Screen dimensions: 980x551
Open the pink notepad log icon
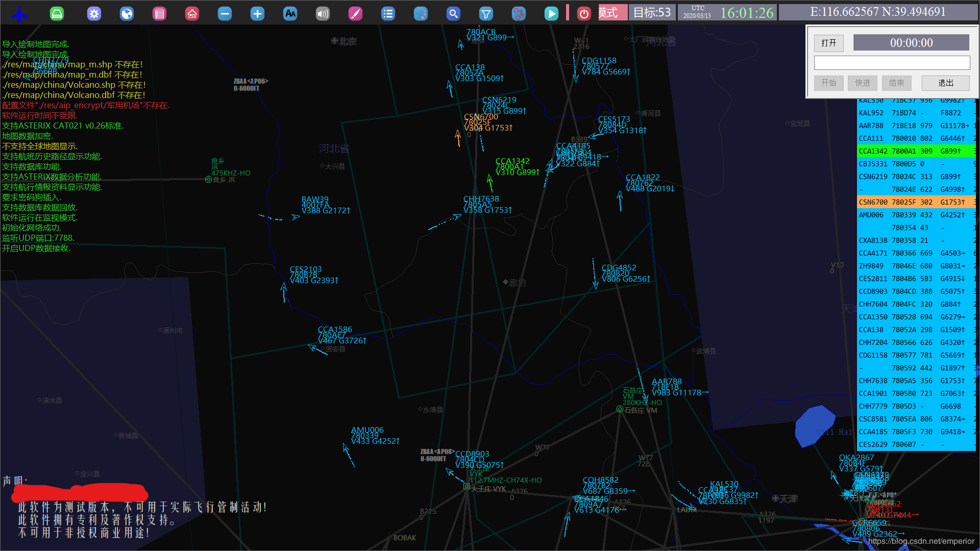[x=159, y=14]
